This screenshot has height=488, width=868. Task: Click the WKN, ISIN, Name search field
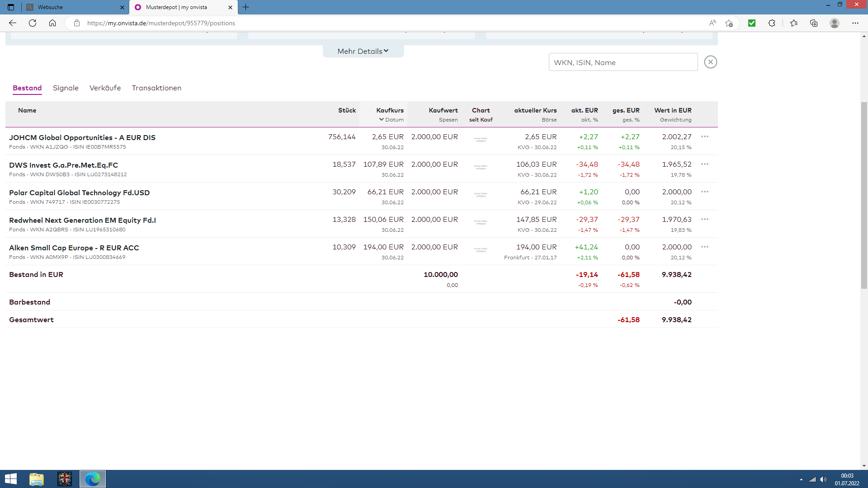click(623, 62)
